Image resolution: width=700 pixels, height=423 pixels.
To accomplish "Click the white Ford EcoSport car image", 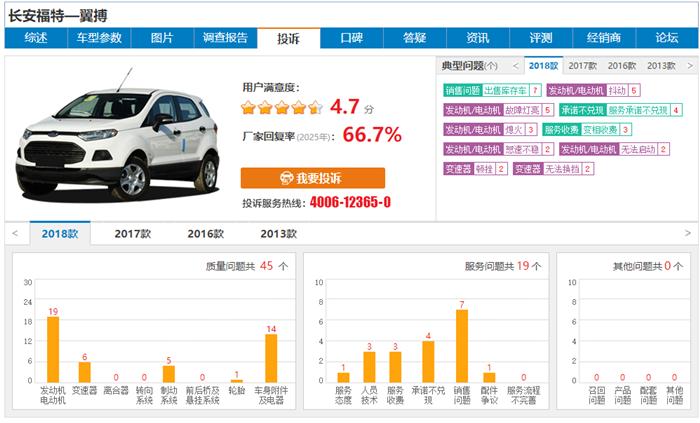I will 118,136.
